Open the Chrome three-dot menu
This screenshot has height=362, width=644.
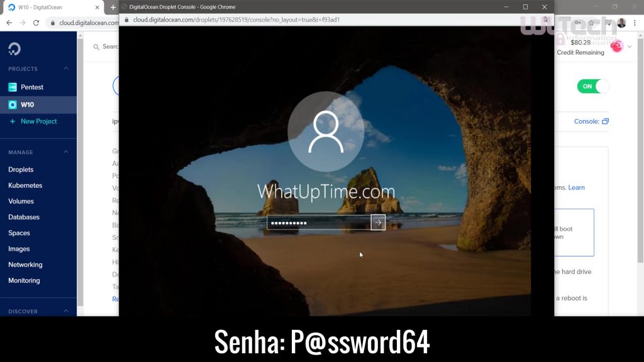pyautogui.click(x=635, y=23)
